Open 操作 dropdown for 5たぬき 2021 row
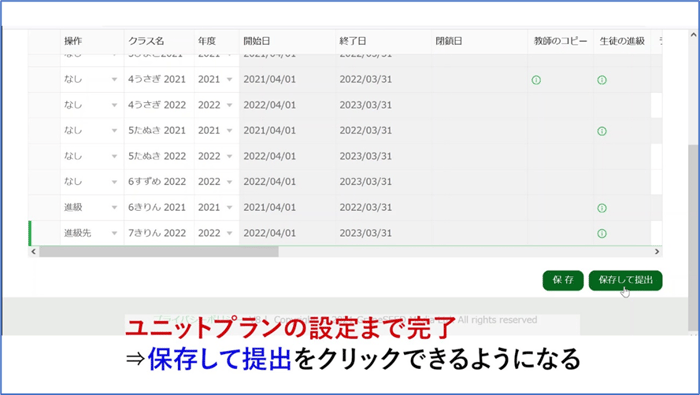700x395 pixels. pyautogui.click(x=114, y=131)
